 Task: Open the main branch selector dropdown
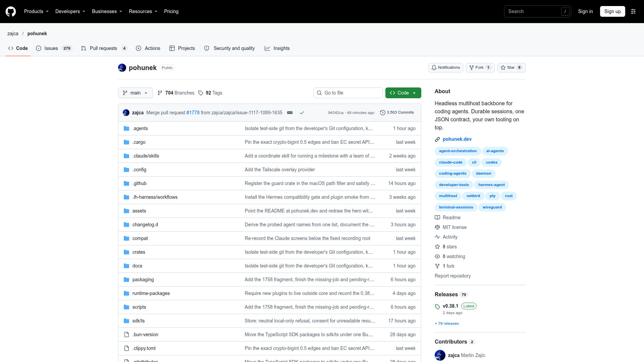pos(136,93)
